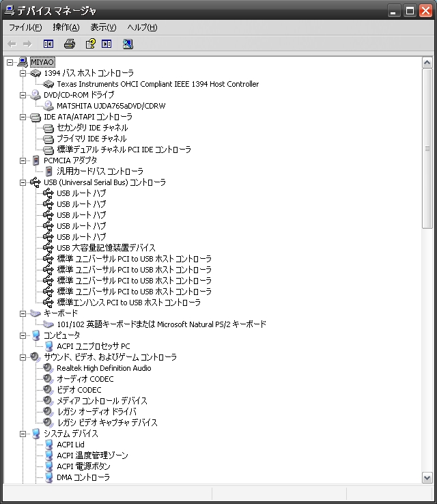This screenshot has width=437, height=504.
Task: Collapse the システム デバイス node
Action: coord(23,434)
